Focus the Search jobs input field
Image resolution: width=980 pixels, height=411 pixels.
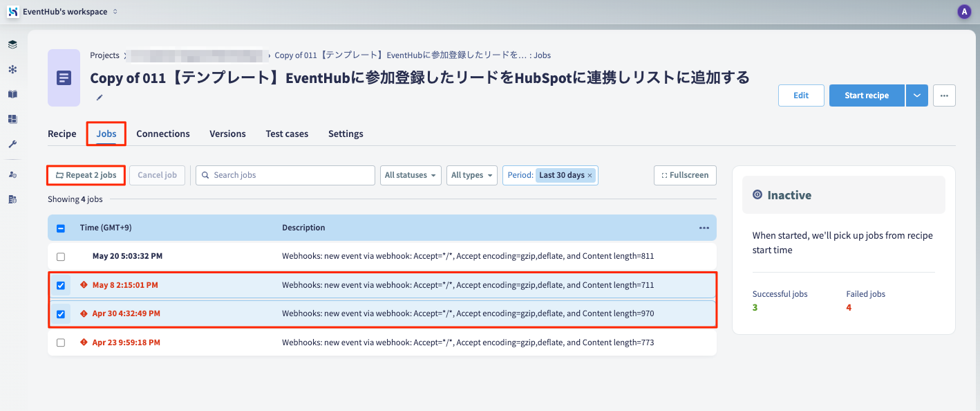point(285,175)
